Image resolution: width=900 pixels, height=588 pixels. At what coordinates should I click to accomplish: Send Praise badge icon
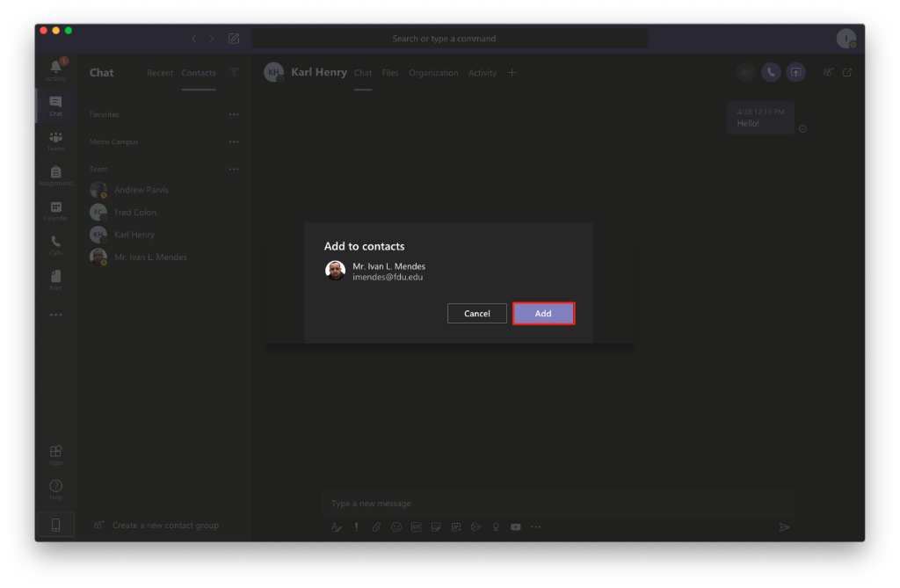tap(496, 527)
